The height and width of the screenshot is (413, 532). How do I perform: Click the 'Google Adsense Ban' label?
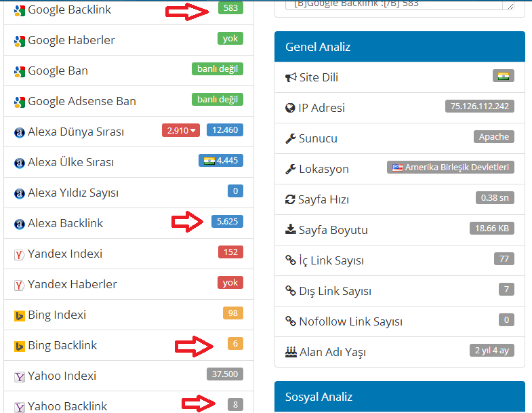pos(82,101)
